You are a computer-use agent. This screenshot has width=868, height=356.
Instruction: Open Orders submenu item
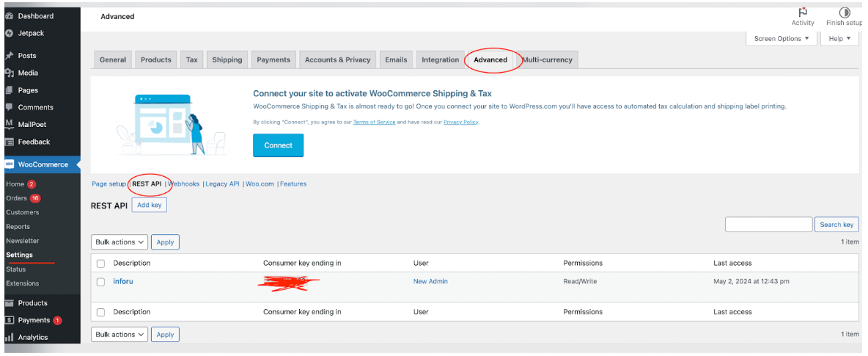coord(16,198)
